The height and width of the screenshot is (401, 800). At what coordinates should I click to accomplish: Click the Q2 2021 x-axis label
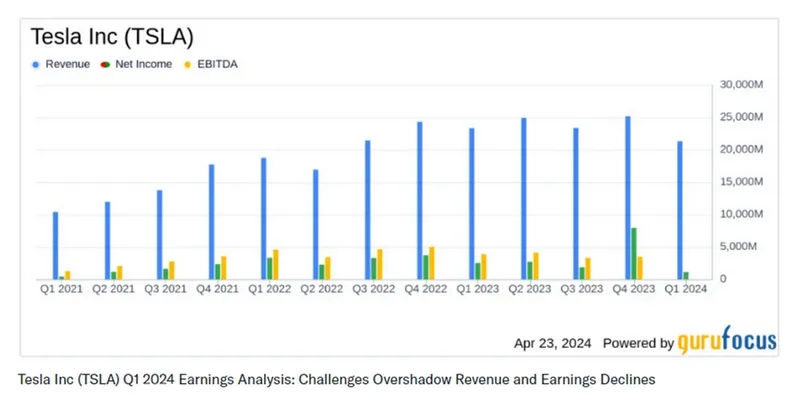(113, 290)
